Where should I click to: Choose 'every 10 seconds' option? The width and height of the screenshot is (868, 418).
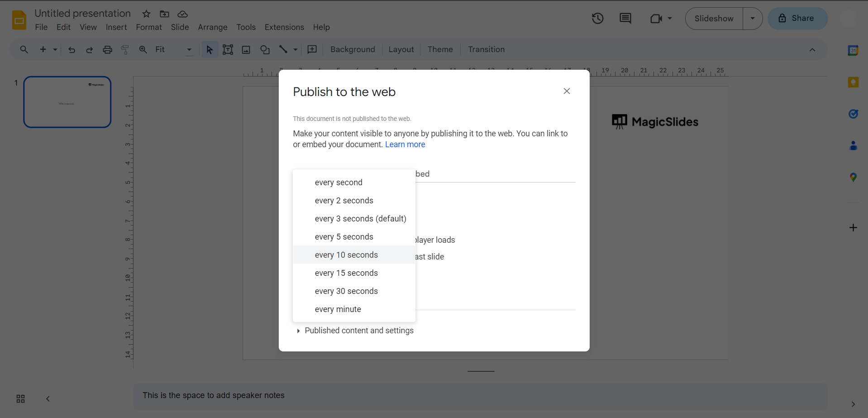click(x=346, y=255)
